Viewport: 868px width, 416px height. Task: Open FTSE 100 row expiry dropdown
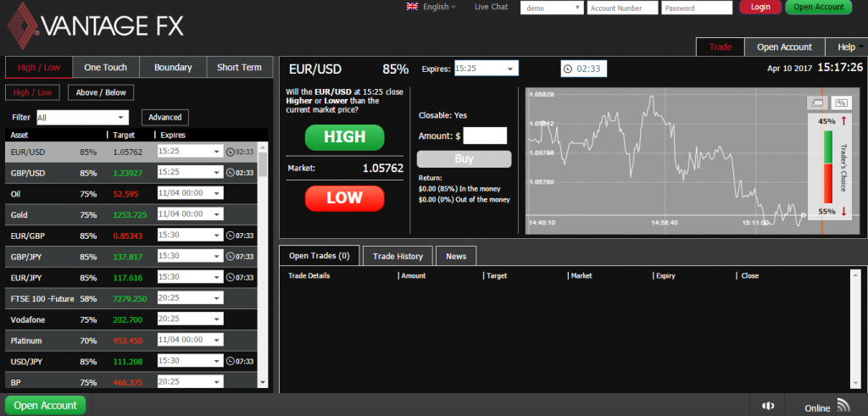click(x=191, y=298)
